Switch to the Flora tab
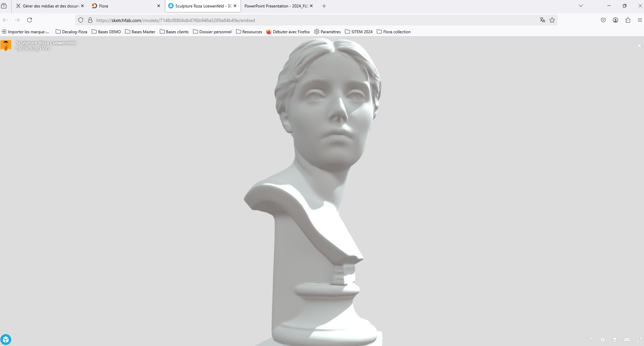 tap(122, 6)
